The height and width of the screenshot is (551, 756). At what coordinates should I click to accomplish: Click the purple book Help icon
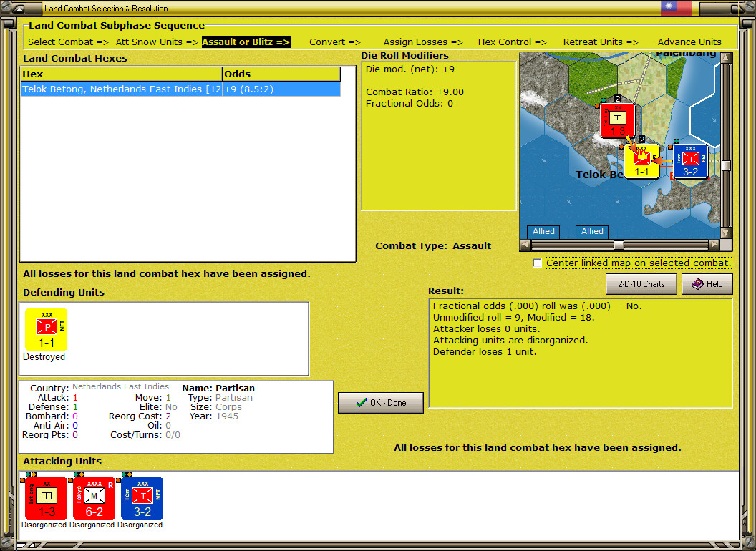[x=698, y=284]
